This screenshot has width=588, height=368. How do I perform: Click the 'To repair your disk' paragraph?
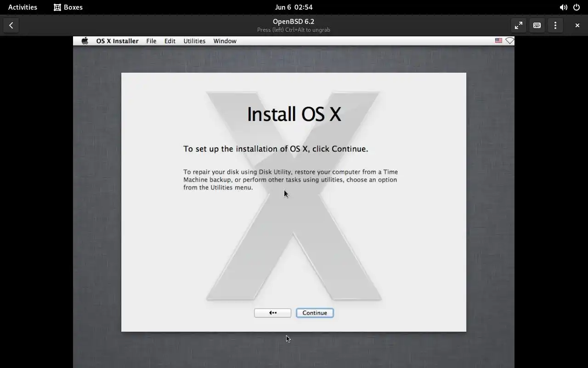[290, 179]
